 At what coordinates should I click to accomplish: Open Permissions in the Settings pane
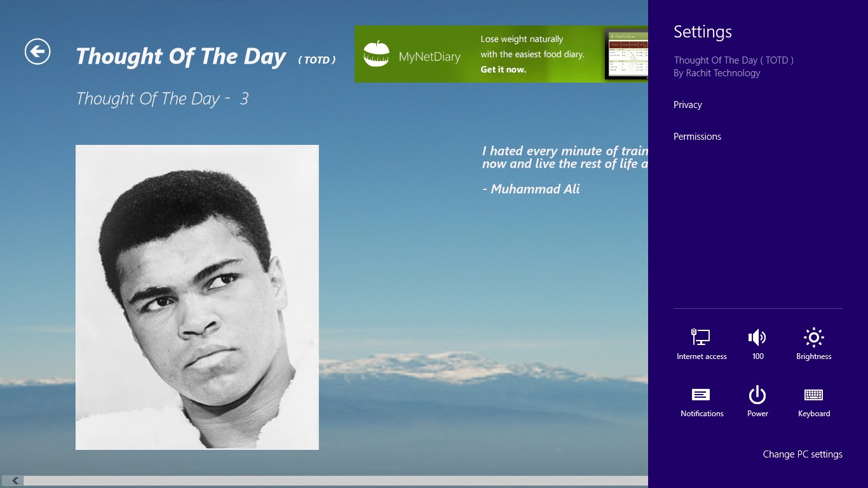coord(697,137)
